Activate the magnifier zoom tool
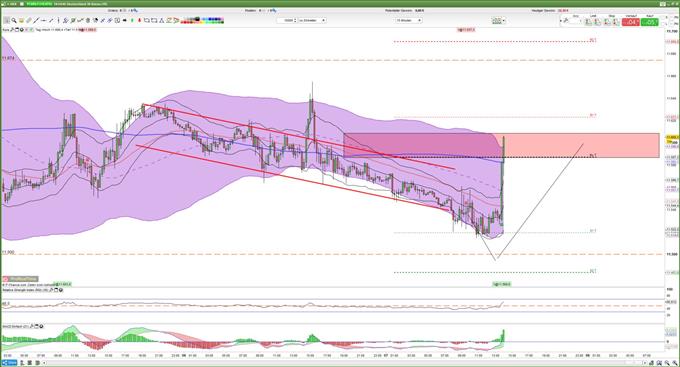 (14, 20)
